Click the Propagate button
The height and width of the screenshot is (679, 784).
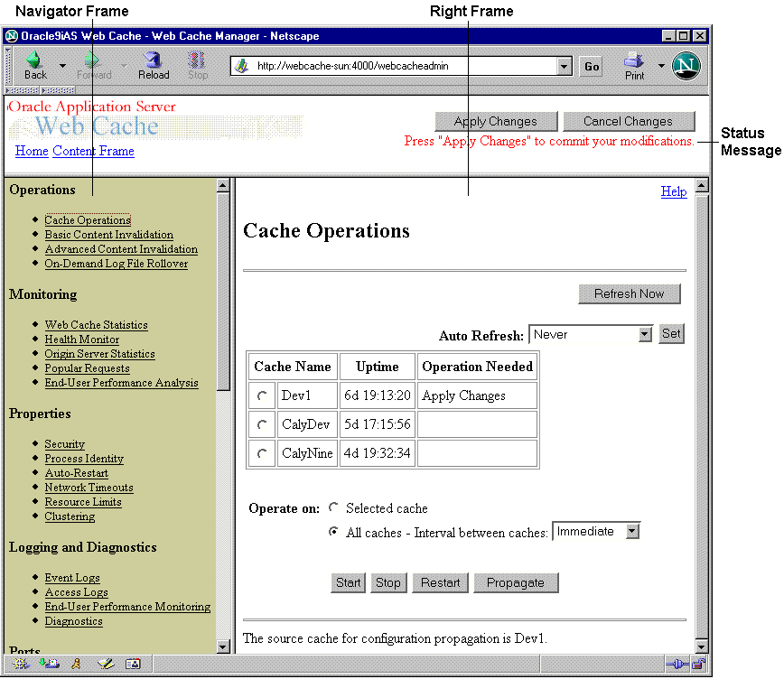516,583
